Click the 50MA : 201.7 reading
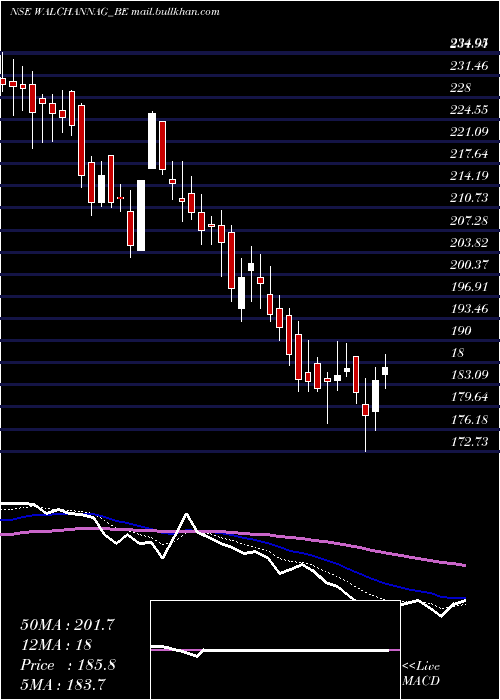The height and width of the screenshot is (700, 500). click(x=68, y=625)
